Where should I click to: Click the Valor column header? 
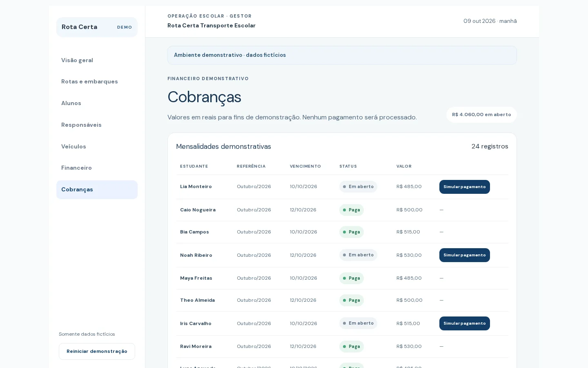tap(404, 166)
